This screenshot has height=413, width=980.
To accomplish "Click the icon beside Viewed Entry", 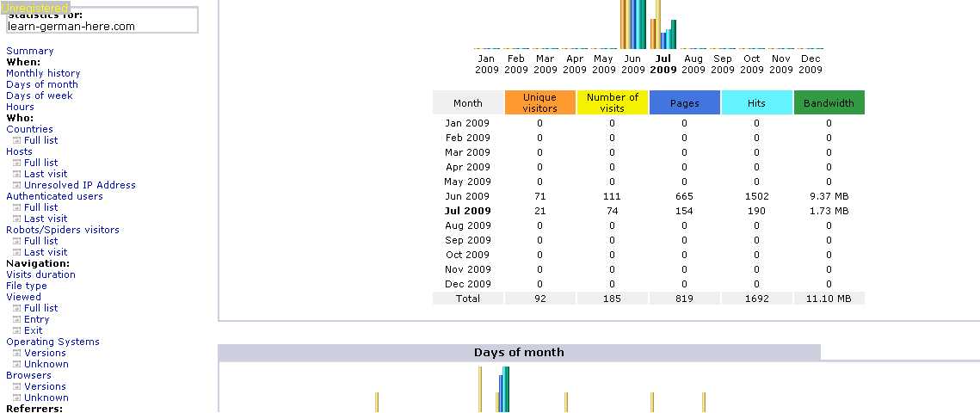I will (x=16, y=319).
